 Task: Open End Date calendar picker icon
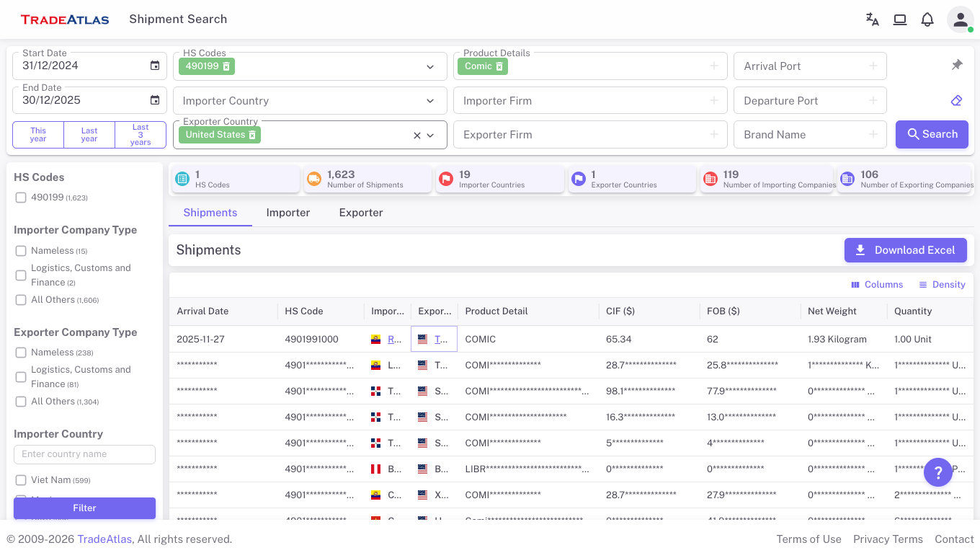[x=155, y=100]
